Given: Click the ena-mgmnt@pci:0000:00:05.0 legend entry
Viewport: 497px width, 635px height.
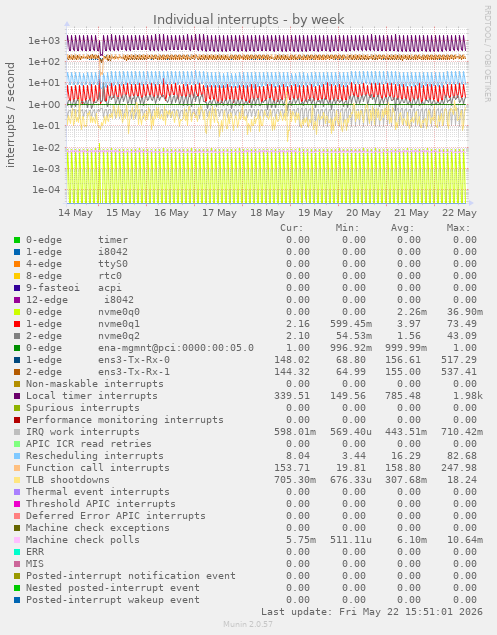Looking at the screenshot, I should (x=176, y=348).
